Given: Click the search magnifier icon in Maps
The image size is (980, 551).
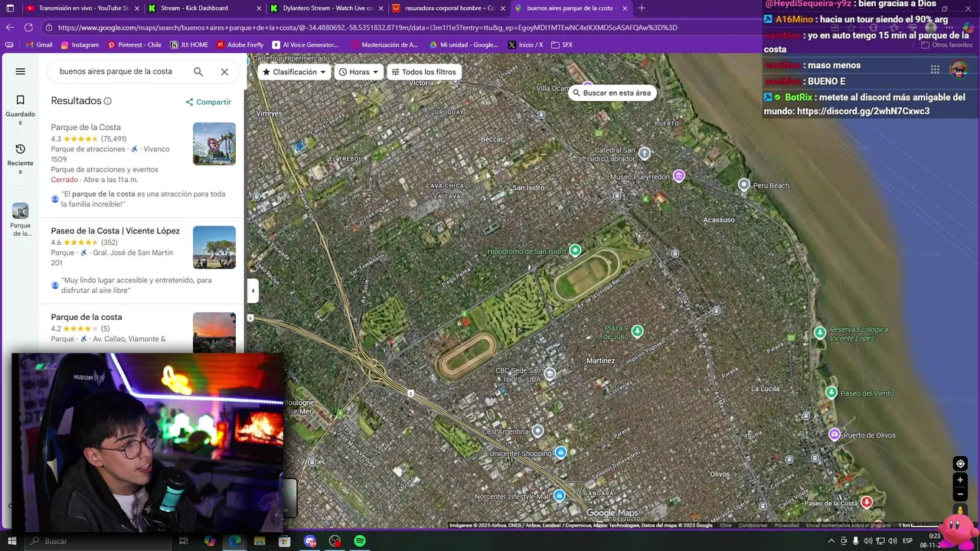Looking at the screenshot, I should (x=198, y=71).
